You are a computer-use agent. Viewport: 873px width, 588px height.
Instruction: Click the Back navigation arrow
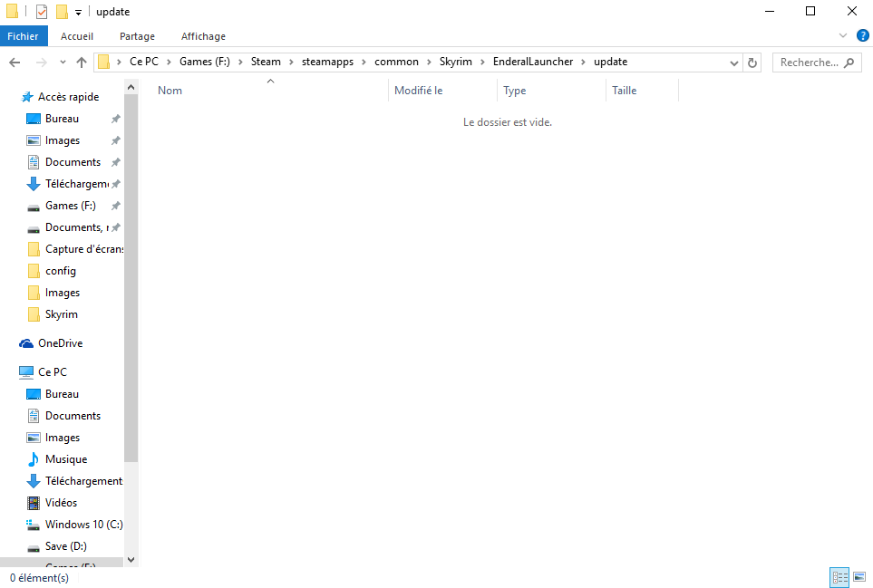[x=15, y=63]
